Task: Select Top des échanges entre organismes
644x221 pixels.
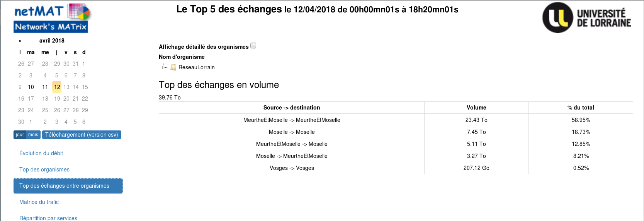Action: point(68,186)
